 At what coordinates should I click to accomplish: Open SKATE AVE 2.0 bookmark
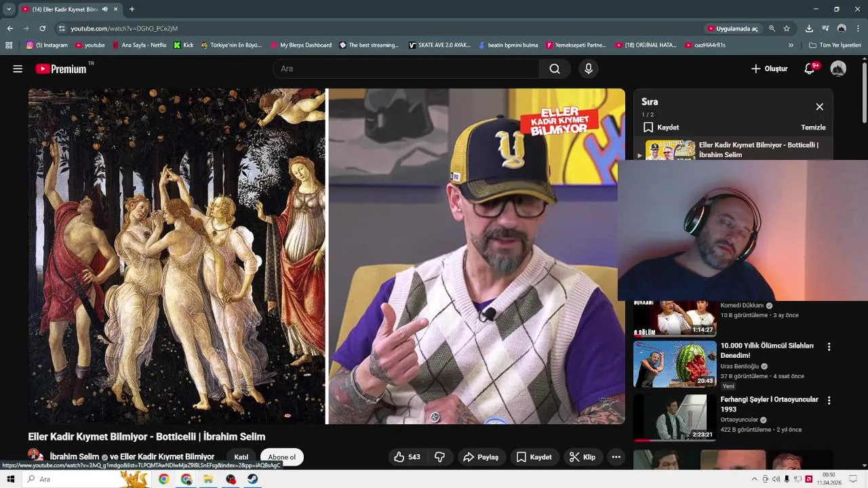point(439,45)
